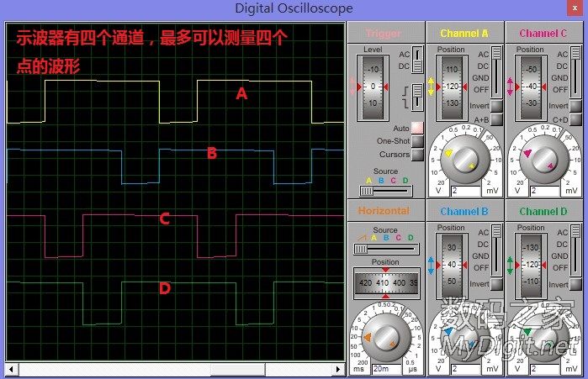Enable One-Shot trigger mode
Image resolution: width=588 pixels, height=379 pixels.
point(417,142)
